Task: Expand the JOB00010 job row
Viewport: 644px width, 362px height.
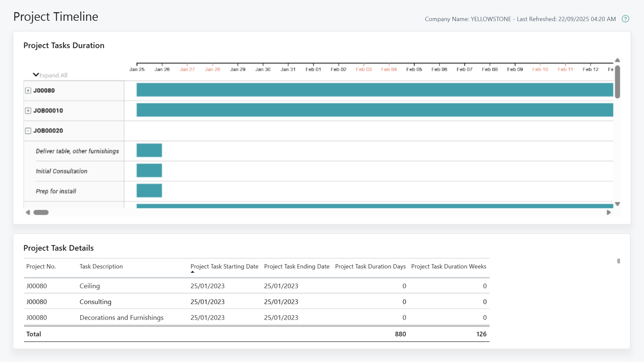Action: pyautogui.click(x=28, y=110)
